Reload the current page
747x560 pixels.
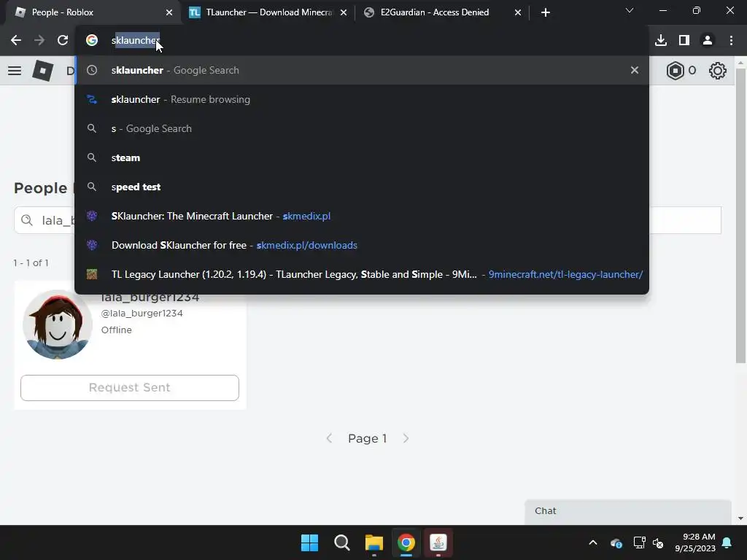63,41
